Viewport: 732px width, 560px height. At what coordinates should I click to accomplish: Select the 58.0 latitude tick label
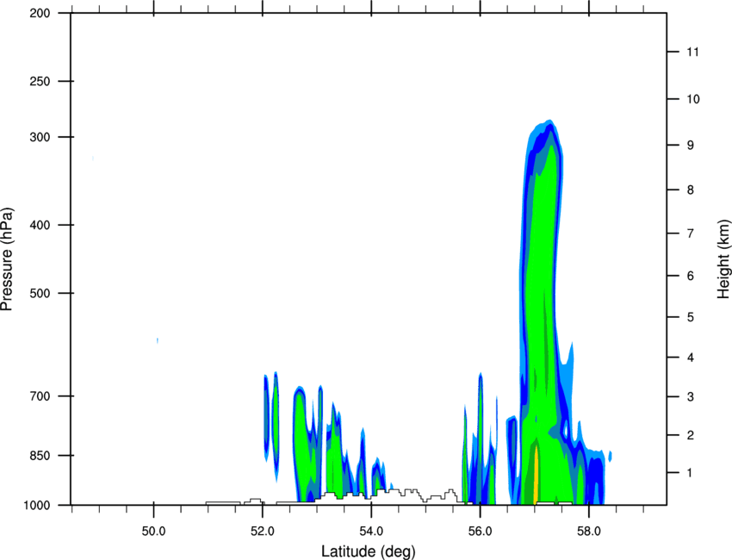pos(589,532)
